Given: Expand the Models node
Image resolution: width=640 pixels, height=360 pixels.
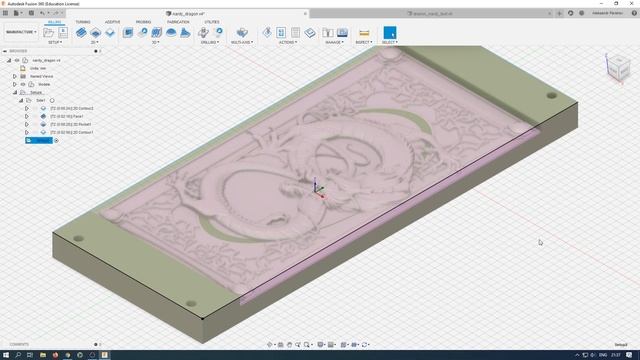Looking at the screenshot, I should point(15,84).
